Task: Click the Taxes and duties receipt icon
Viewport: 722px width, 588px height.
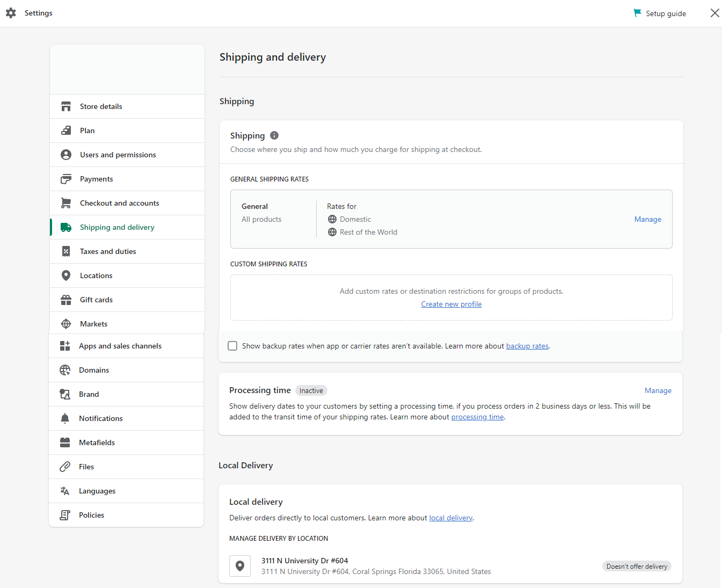Action: point(66,251)
